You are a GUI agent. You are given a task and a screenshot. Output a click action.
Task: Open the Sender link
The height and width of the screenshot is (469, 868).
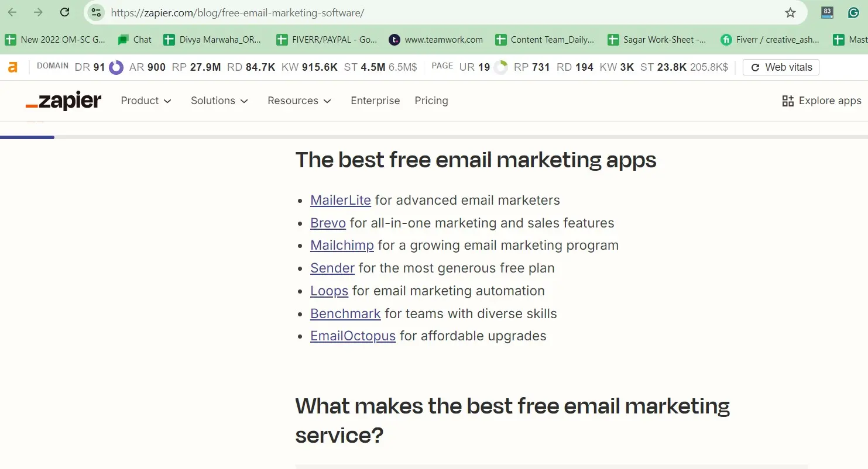(332, 268)
